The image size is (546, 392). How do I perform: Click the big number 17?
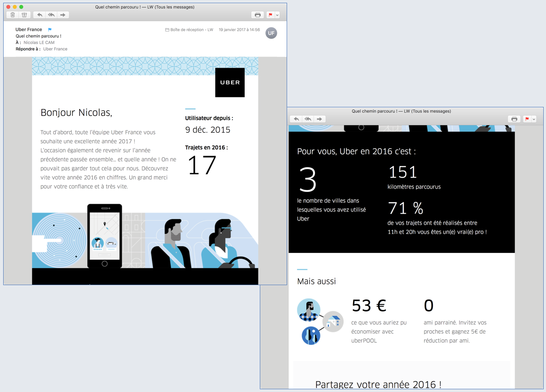(x=202, y=166)
